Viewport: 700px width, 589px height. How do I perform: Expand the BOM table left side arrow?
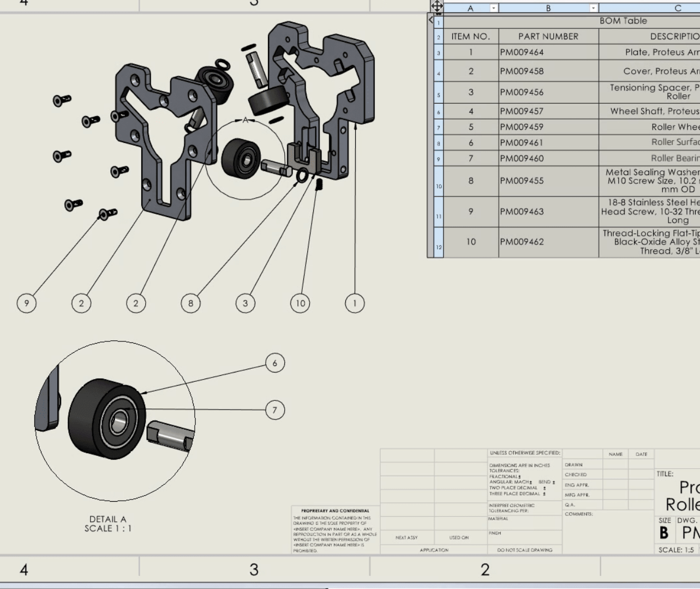pos(431,21)
